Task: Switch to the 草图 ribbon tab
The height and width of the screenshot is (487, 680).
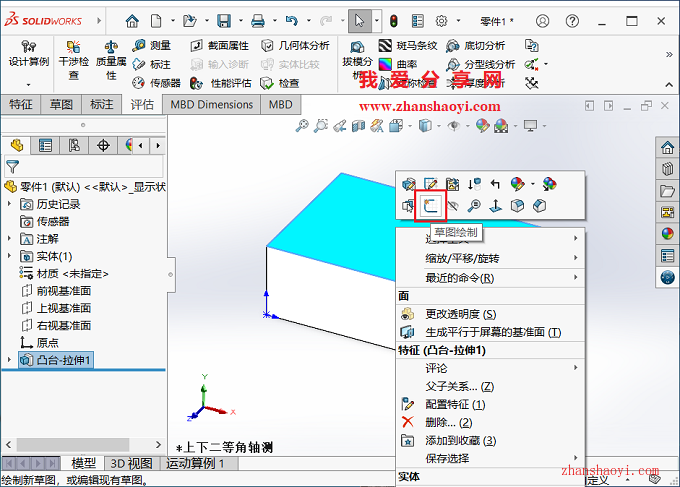Action: [x=61, y=105]
